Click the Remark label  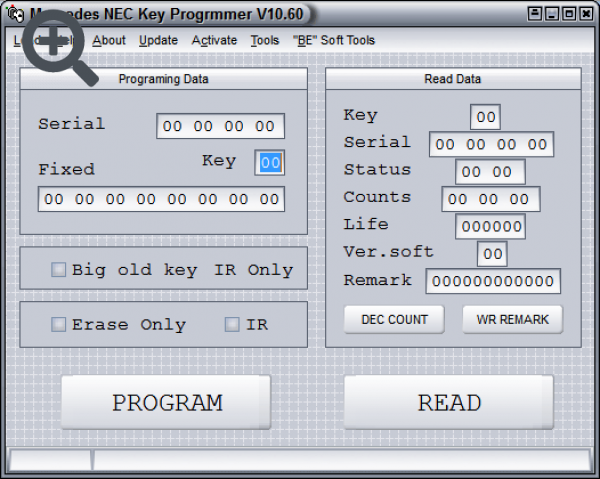tap(377, 280)
